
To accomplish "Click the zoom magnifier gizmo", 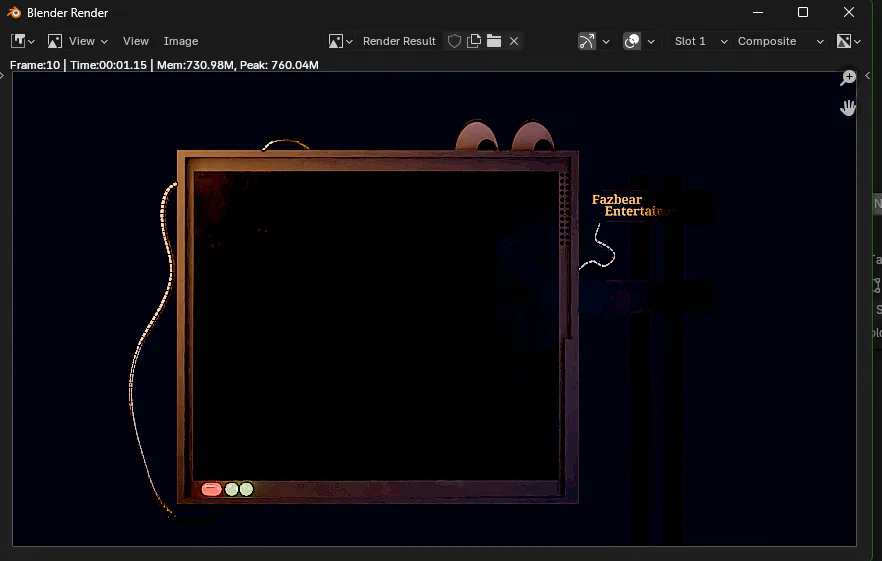I will click(848, 78).
